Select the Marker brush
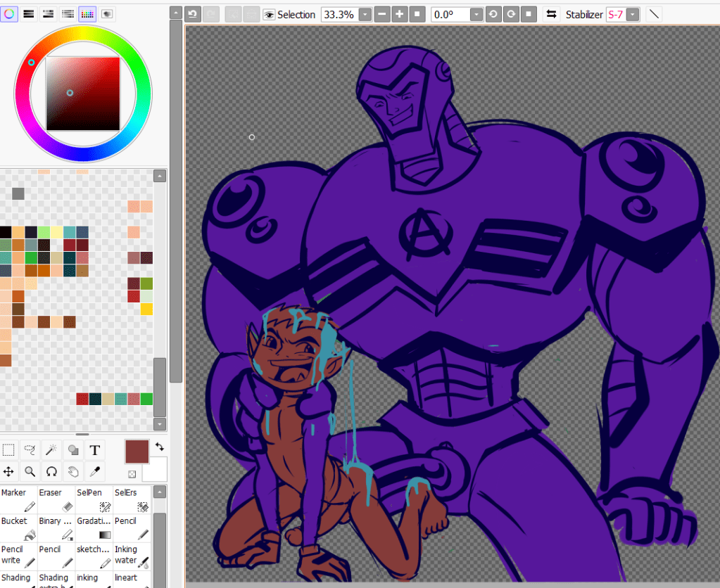 (x=19, y=499)
